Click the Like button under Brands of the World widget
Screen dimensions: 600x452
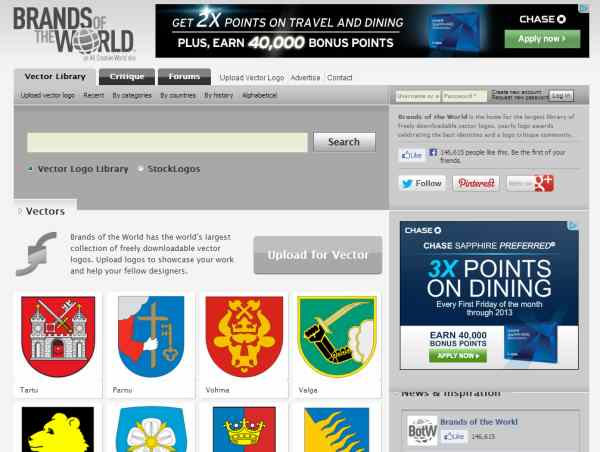pos(454,436)
